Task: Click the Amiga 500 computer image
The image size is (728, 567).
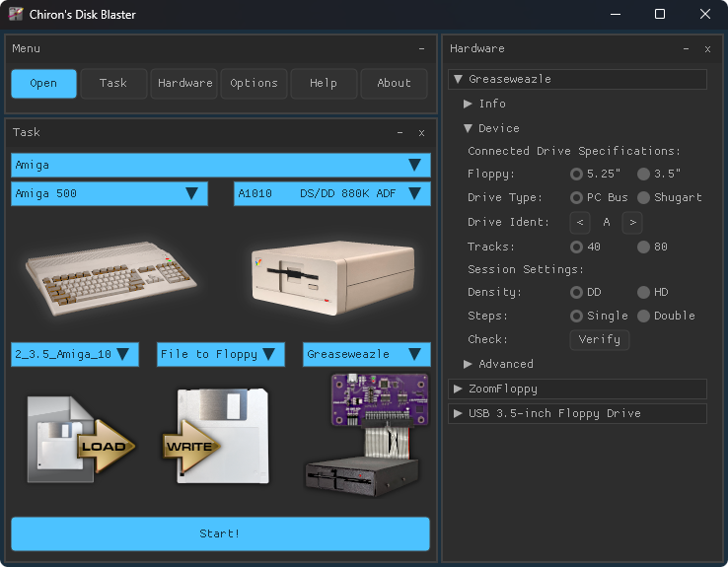Action: [111, 278]
